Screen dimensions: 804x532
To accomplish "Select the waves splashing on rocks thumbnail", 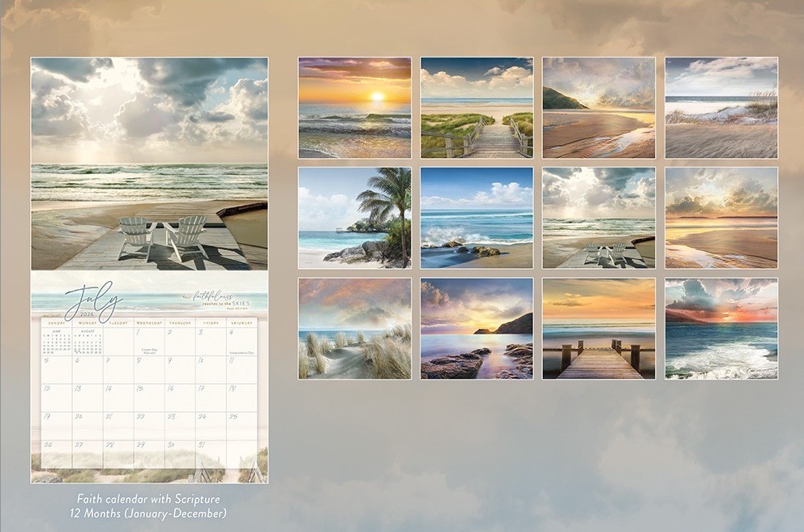I will [477, 218].
